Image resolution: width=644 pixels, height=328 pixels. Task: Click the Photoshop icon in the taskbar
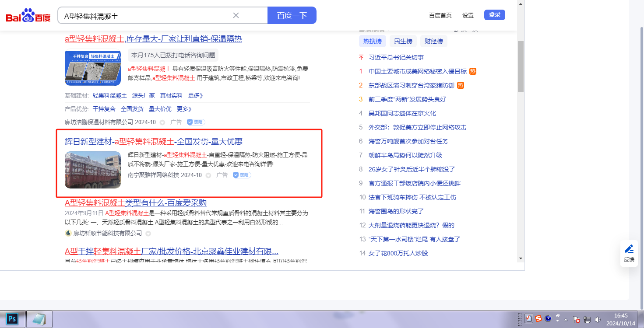click(x=12, y=319)
